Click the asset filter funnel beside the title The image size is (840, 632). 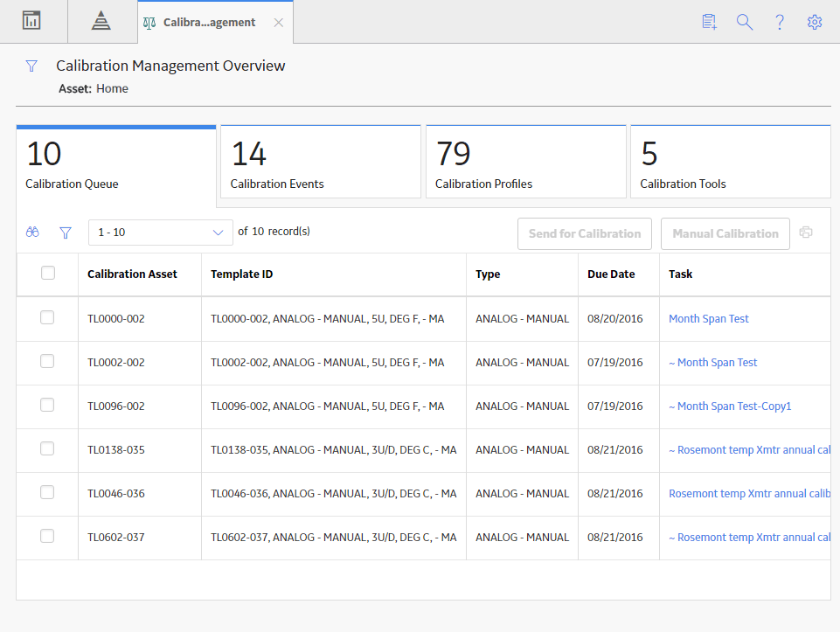pos(31,66)
